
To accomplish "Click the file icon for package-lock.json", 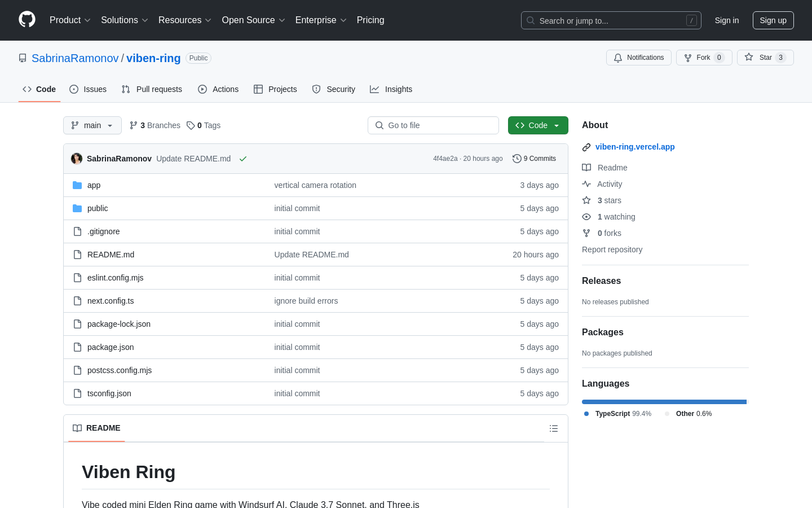I will click(x=77, y=324).
